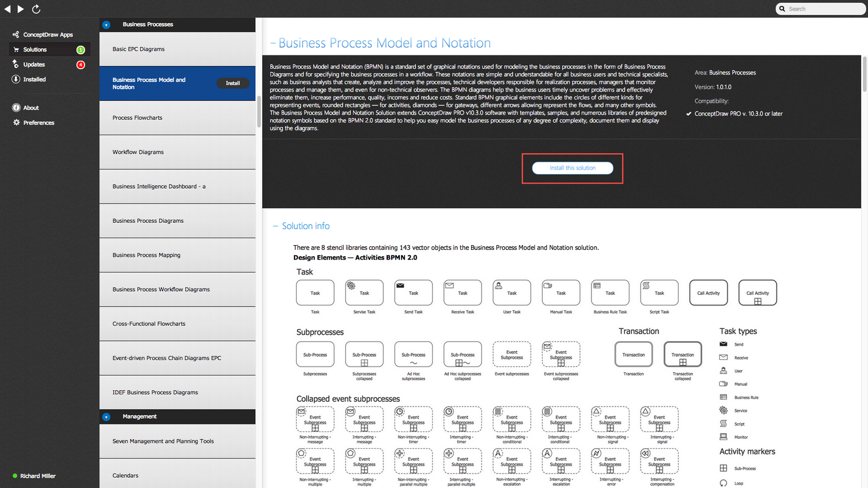
Task: Select Calendars in the solutions list
Action: click(x=177, y=475)
